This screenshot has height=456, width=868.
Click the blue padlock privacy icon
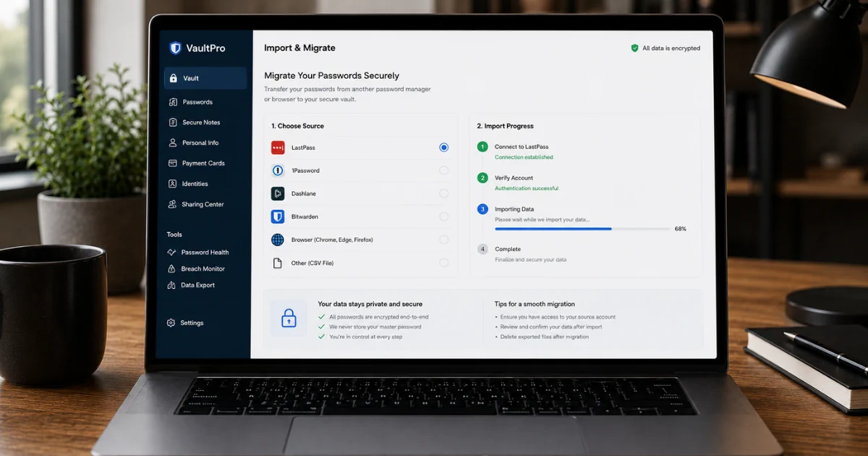point(289,318)
